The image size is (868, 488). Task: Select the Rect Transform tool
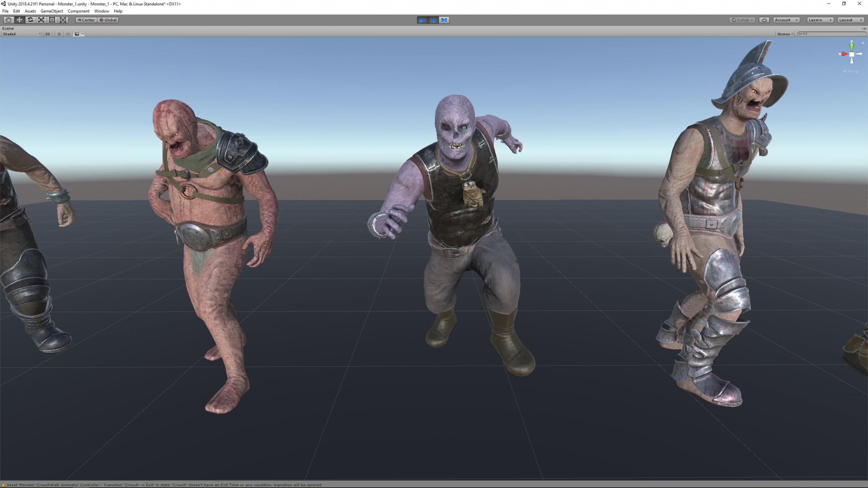52,20
